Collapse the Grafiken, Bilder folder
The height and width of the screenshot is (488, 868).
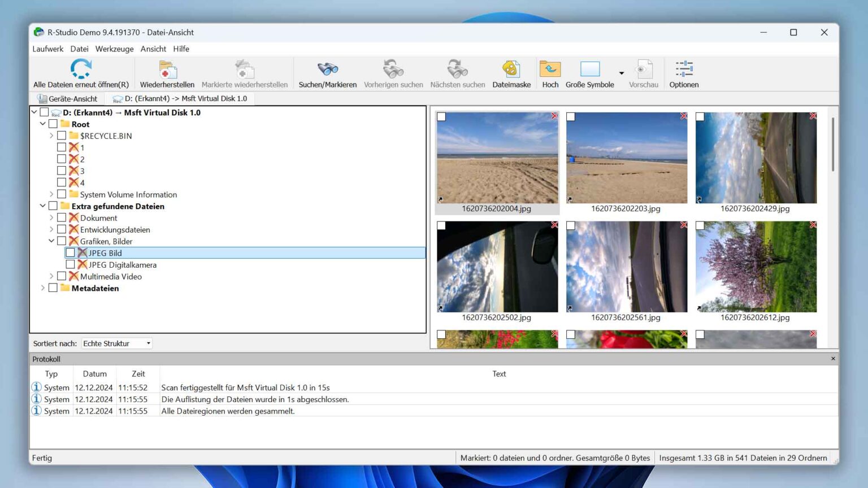pos(51,241)
